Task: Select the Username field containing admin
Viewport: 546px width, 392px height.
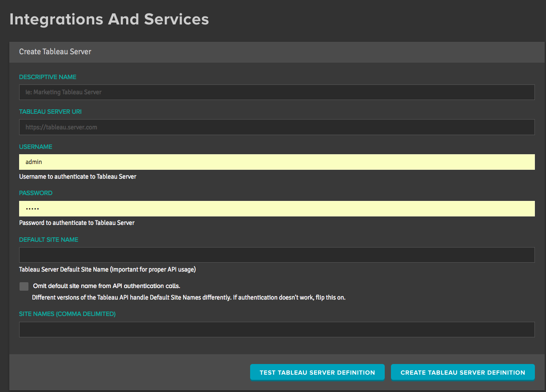Action: pyautogui.click(x=277, y=162)
